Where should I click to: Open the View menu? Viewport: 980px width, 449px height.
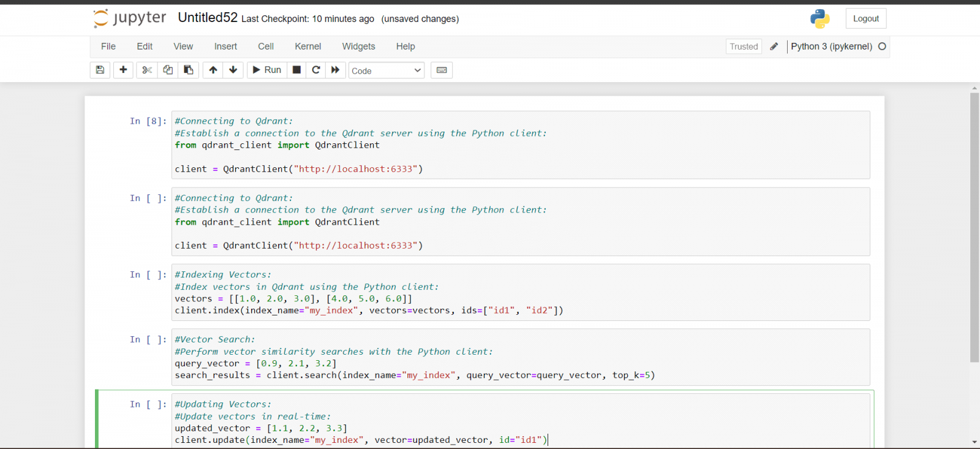click(183, 47)
